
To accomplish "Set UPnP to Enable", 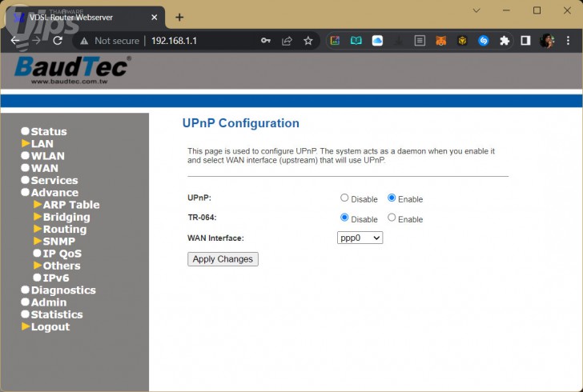I will pos(392,198).
